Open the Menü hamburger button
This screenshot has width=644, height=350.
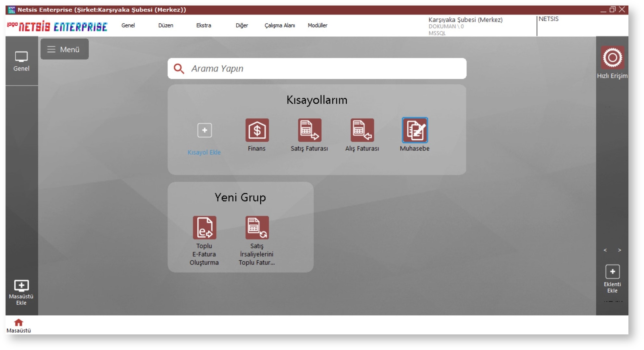[x=65, y=49]
